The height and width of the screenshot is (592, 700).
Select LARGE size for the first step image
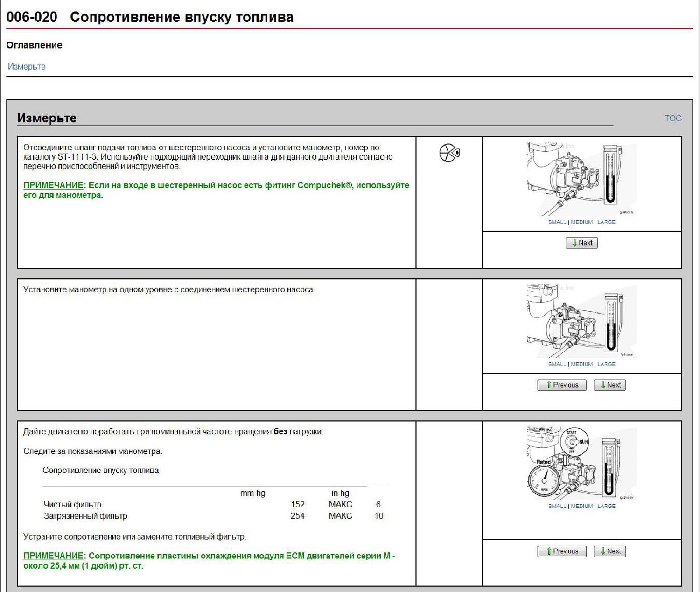[606, 222]
